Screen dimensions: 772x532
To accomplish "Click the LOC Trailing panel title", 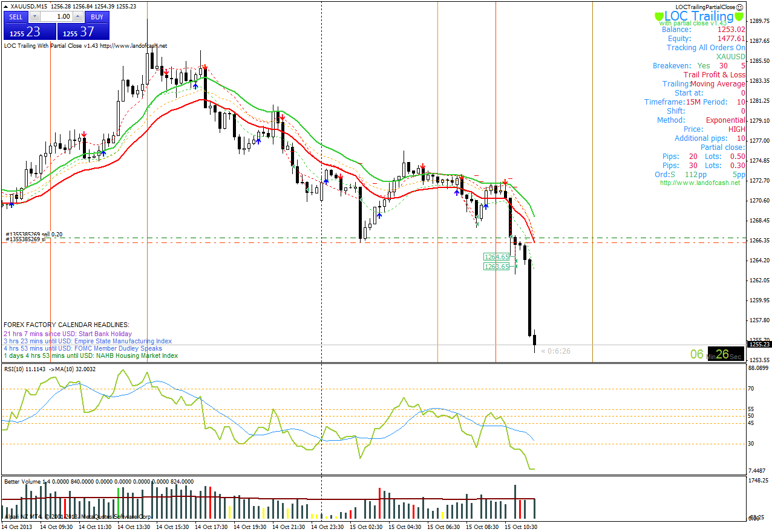I will (x=699, y=16).
